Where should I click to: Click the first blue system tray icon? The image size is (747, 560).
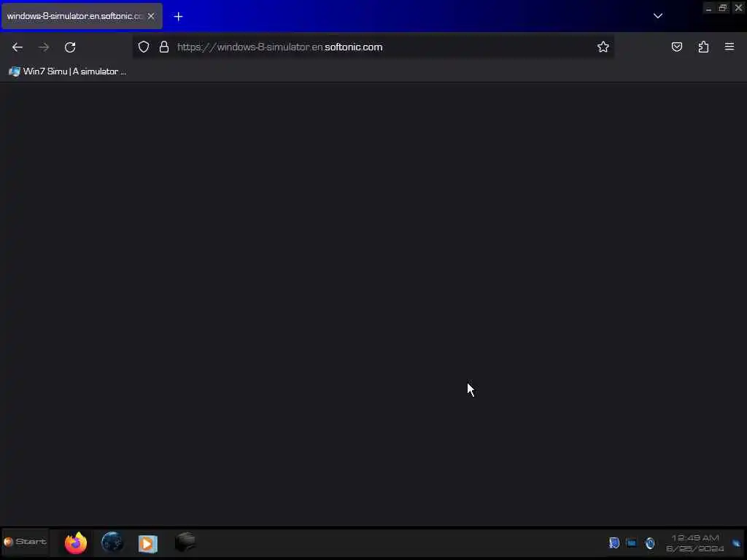pyautogui.click(x=614, y=542)
